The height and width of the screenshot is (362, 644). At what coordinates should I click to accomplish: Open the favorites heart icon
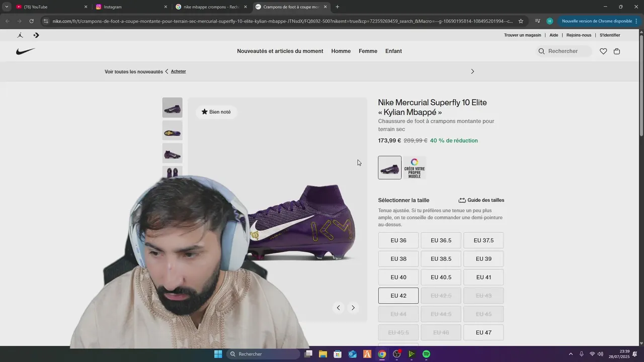pyautogui.click(x=603, y=51)
